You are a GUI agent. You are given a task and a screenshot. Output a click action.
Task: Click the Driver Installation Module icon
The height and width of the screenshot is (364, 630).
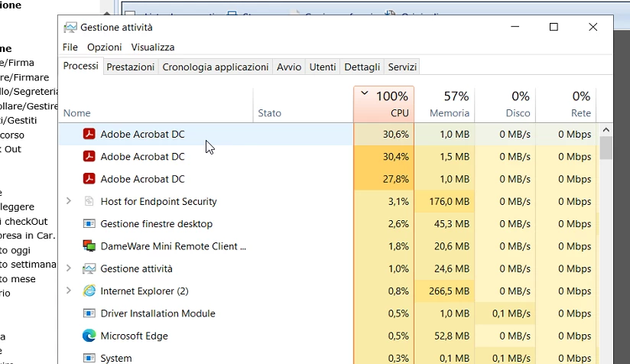89,314
